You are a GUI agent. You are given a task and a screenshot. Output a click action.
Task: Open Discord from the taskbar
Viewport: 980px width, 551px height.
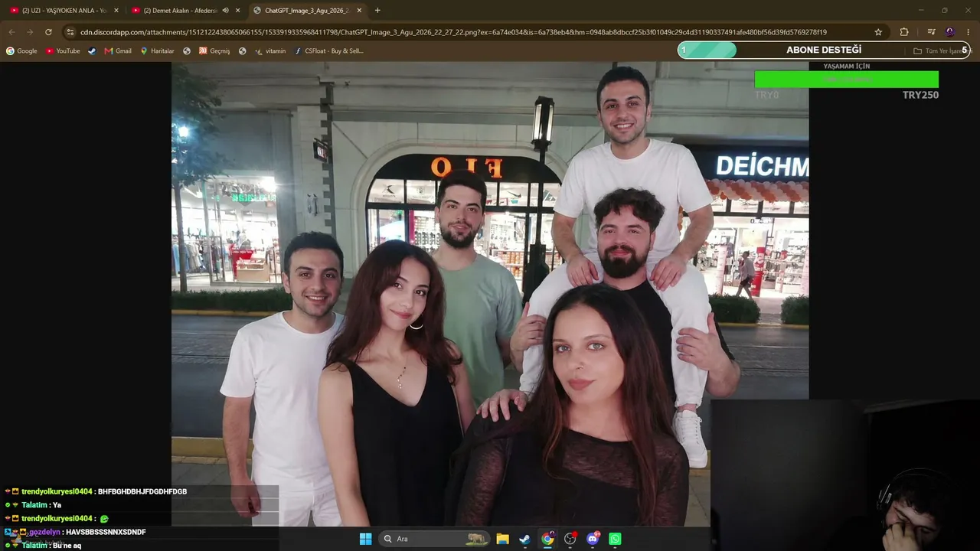click(593, 539)
